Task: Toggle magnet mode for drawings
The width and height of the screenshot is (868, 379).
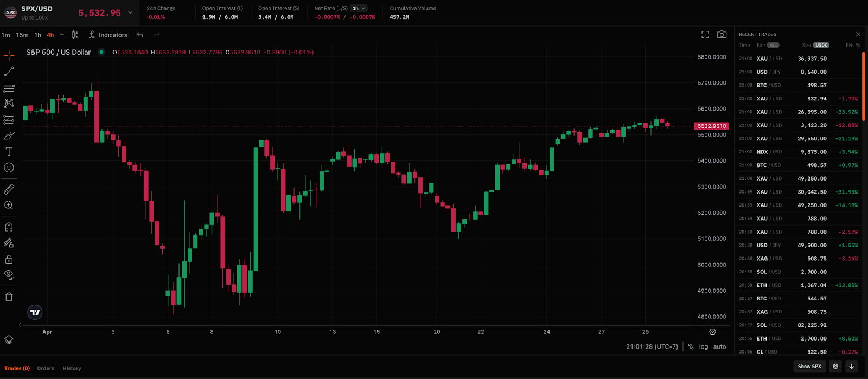Action: [9, 227]
